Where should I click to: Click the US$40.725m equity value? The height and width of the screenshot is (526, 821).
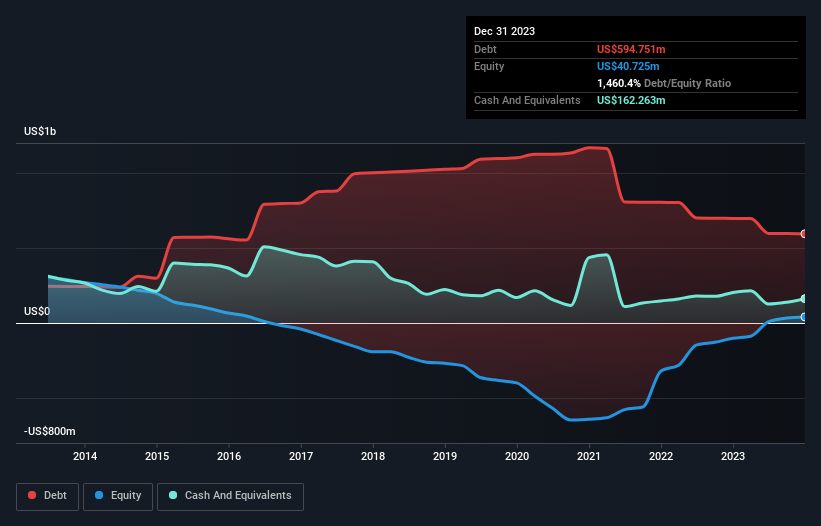point(628,66)
